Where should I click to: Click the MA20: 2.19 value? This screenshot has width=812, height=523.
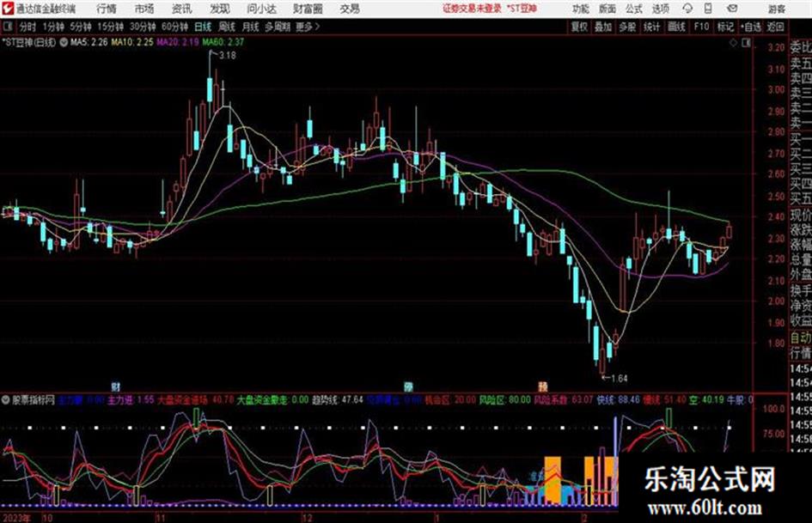178,42
